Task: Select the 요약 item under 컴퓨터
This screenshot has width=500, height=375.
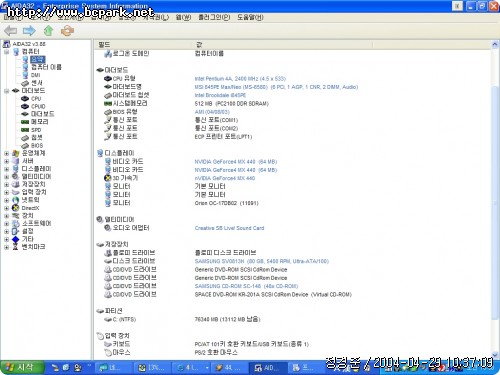Action: tap(37, 59)
